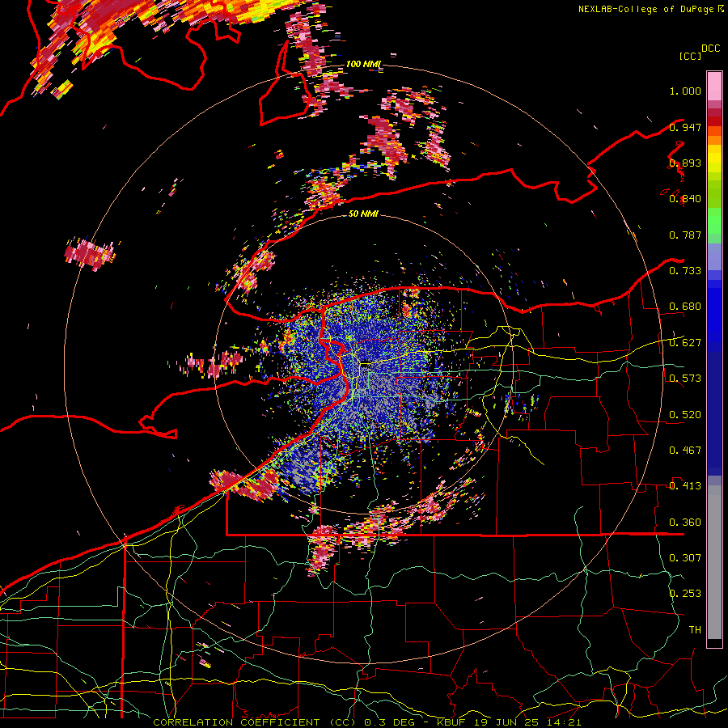The height and width of the screenshot is (728, 728).
Task: Pick the bright green segment of color bar
Action: click(x=714, y=221)
